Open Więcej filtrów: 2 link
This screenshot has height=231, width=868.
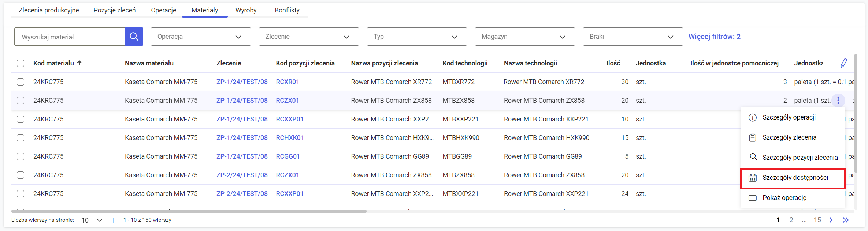click(x=714, y=37)
